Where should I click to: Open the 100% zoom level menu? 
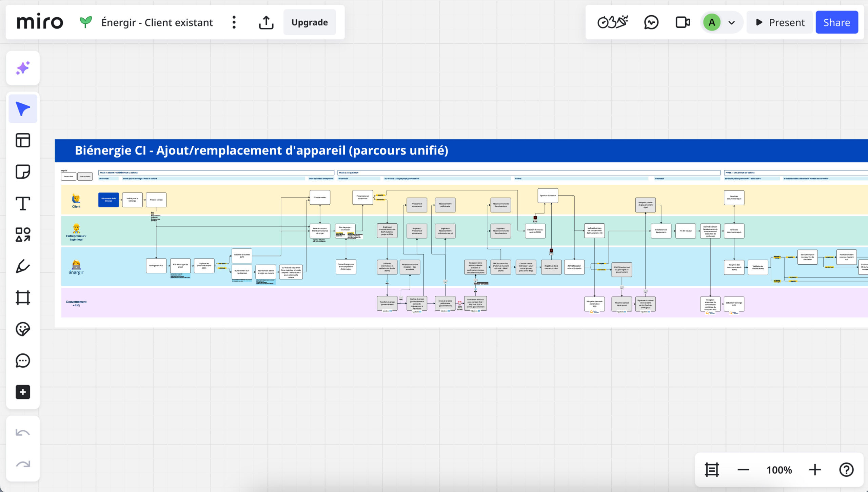tap(779, 470)
